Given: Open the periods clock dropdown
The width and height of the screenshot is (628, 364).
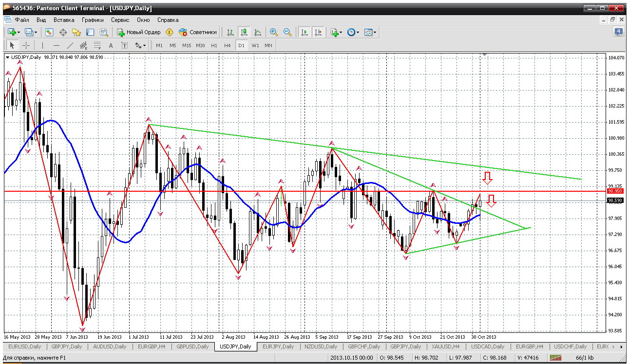Looking at the screenshot, I should pyautogui.click(x=353, y=32).
